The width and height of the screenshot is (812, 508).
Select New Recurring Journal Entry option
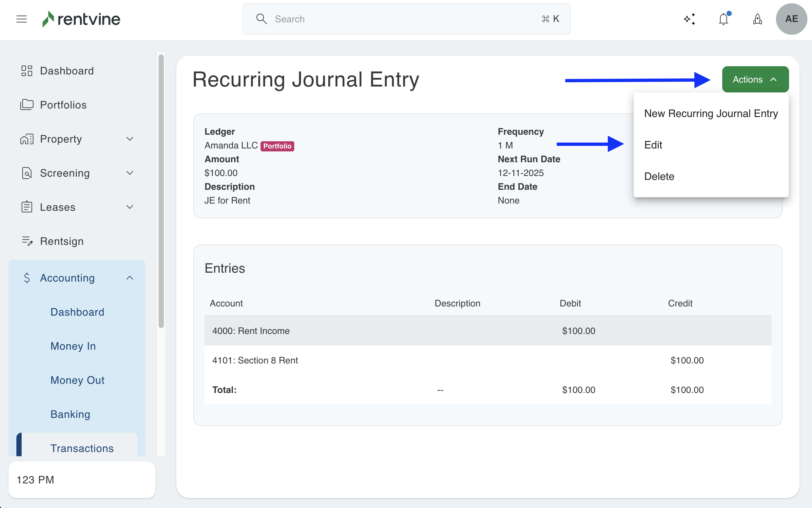(711, 113)
